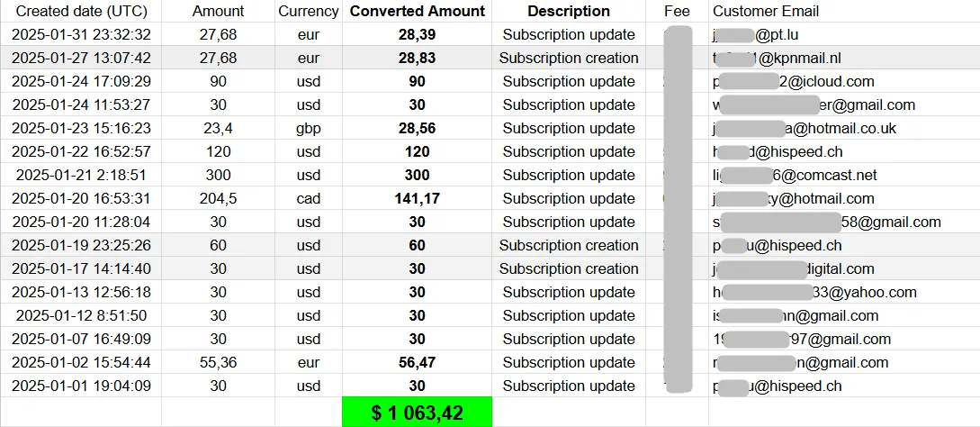This screenshot has height=427, width=980.
Task: Click the "Description" column header
Action: coord(569,12)
